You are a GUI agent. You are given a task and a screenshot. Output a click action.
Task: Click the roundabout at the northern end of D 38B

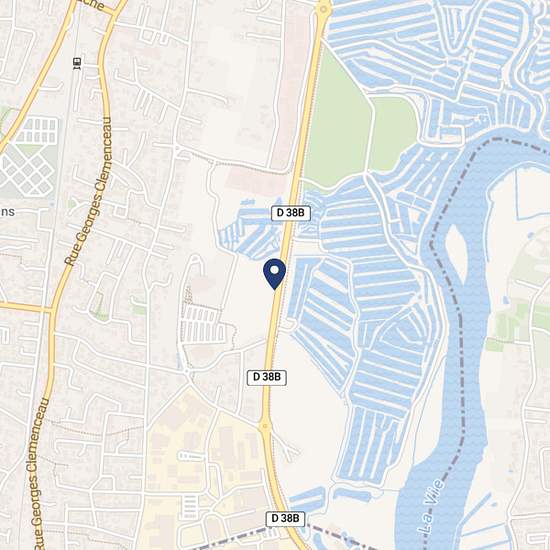coord(323,9)
